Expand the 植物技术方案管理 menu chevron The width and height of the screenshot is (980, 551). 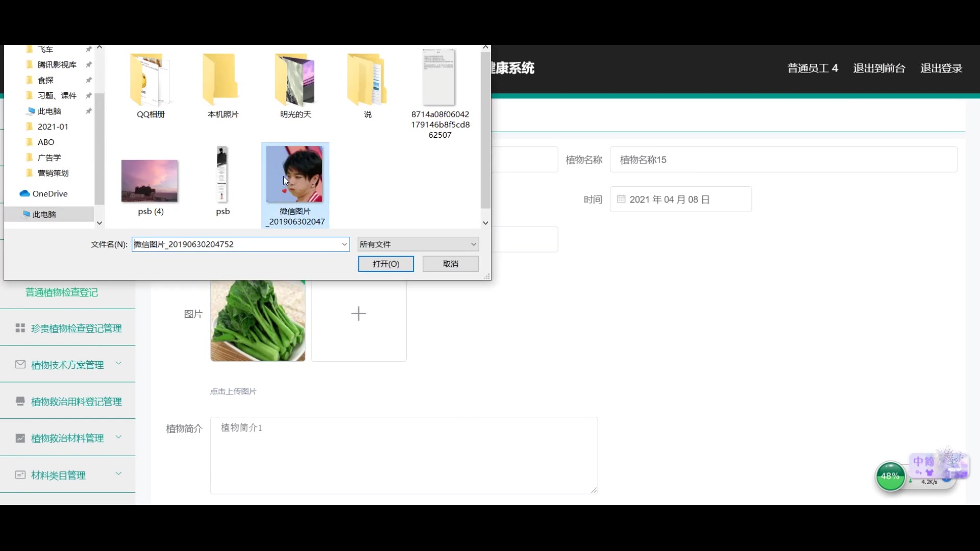coord(118,364)
